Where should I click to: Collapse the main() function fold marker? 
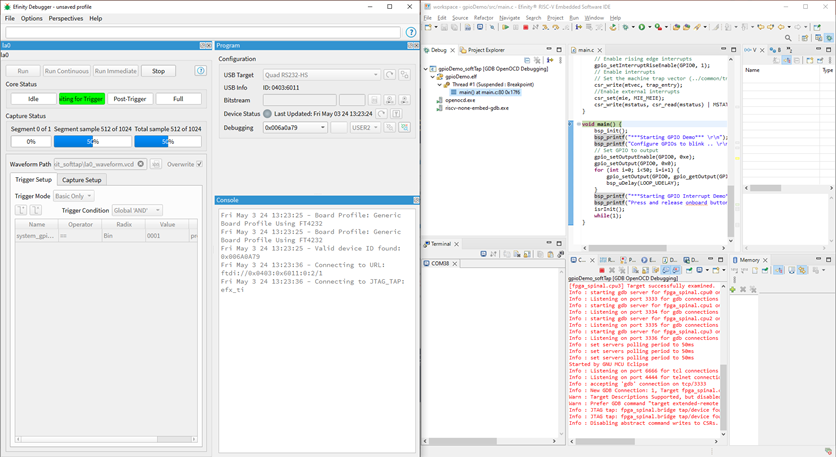578,124
